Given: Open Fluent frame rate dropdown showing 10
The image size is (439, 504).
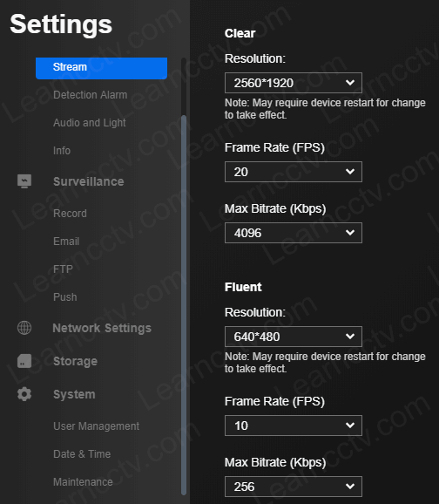Looking at the screenshot, I should 294,426.
